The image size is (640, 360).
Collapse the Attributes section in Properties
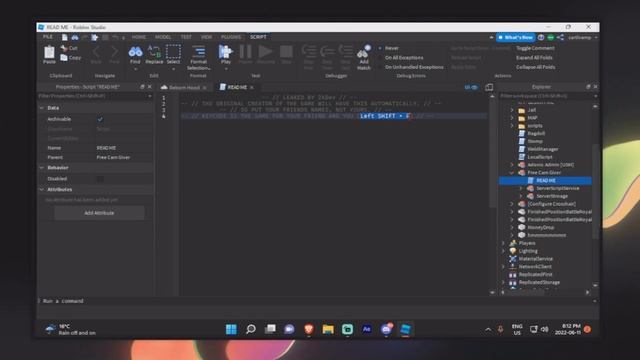coord(42,189)
